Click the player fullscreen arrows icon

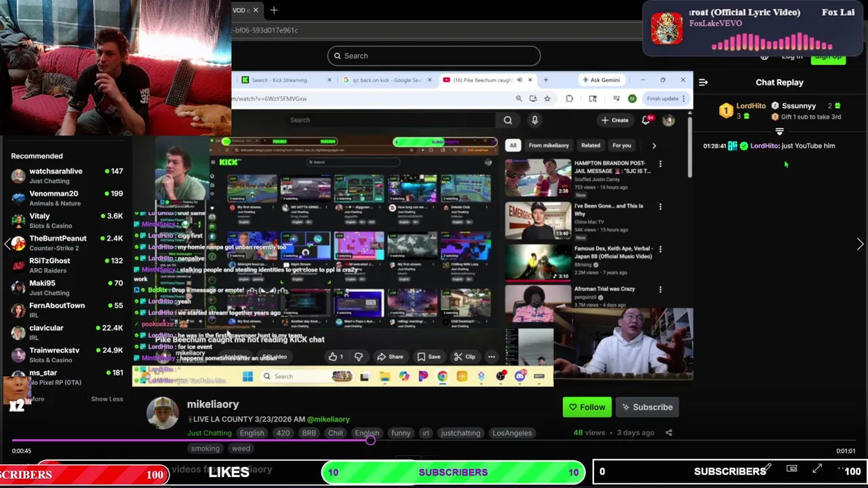pyautogui.click(x=817, y=469)
